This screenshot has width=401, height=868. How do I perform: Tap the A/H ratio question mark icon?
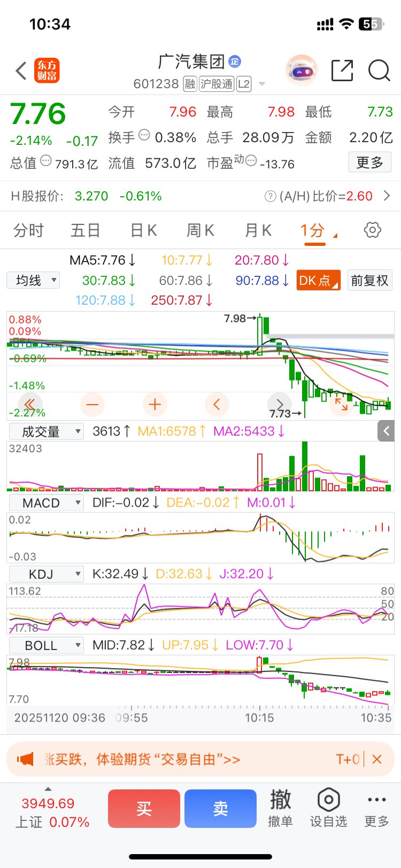[271, 196]
